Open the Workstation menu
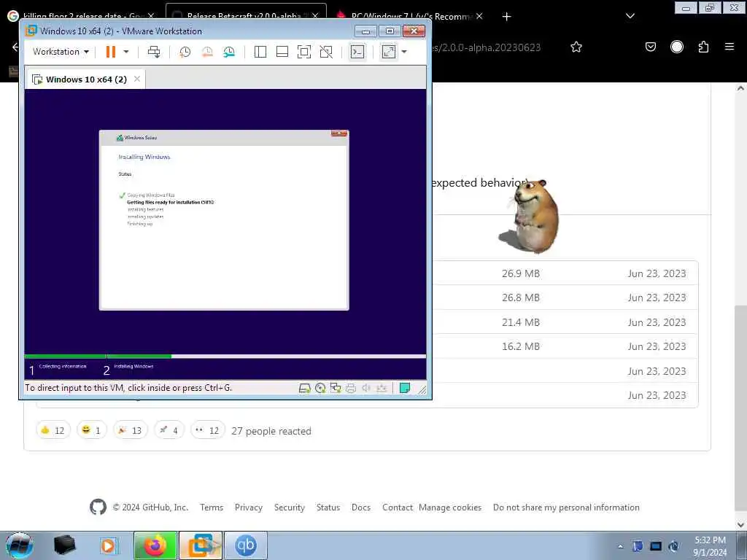Viewport: 747px width, 560px height. 61,52
